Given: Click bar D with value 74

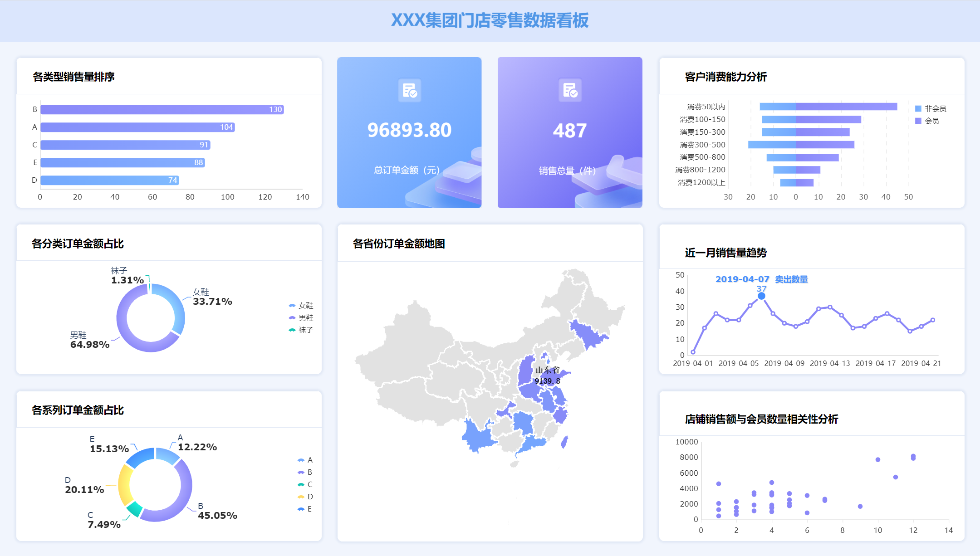Looking at the screenshot, I should [109, 180].
